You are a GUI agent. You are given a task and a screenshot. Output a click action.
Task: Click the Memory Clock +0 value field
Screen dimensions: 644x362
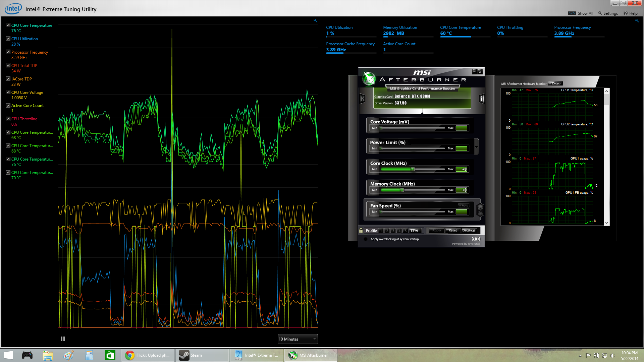pyautogui.click(x=462, y=190)
